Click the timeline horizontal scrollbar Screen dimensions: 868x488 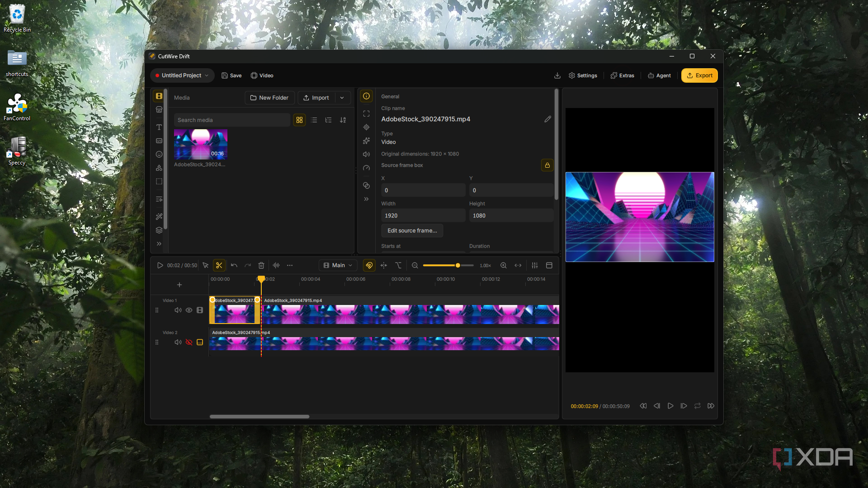click(259, 417)
